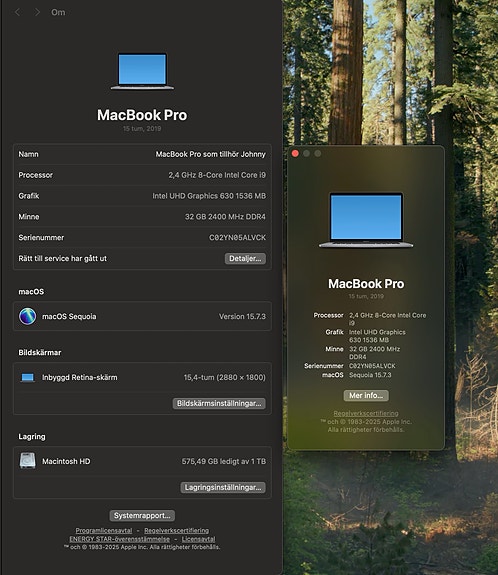The height and width of the screenshot is (575, 498).
Task: Click the large MacBook Pro image in settings
Action: click(x=142, y=71)
